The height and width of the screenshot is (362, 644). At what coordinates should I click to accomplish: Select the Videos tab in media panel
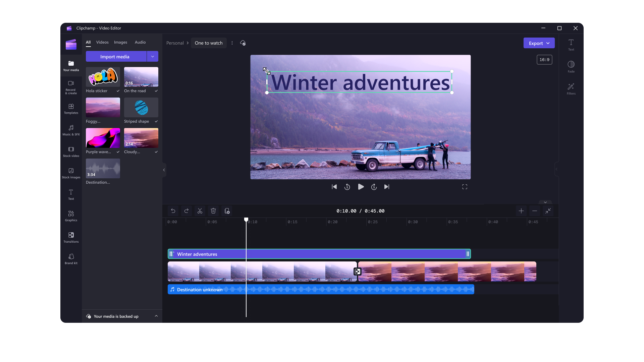[x=102, y=42]
